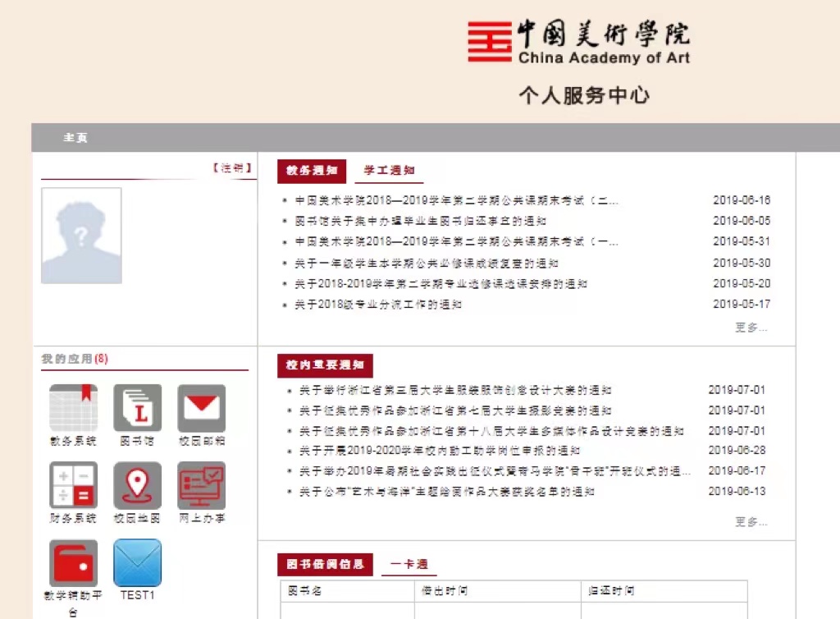Screen dimensions: 840x619
Task: Select the 图书借阅信息 tab
Action: (325, 565)
